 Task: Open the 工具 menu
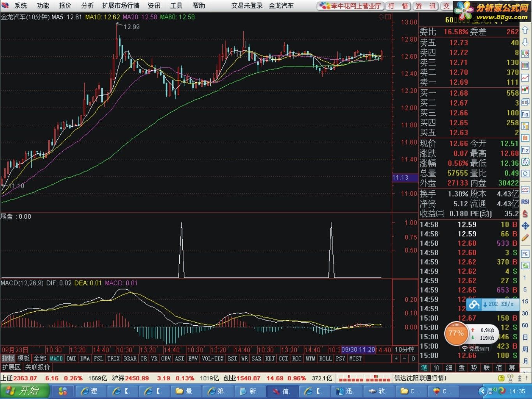pyautogui.click(x=176, y=5)
